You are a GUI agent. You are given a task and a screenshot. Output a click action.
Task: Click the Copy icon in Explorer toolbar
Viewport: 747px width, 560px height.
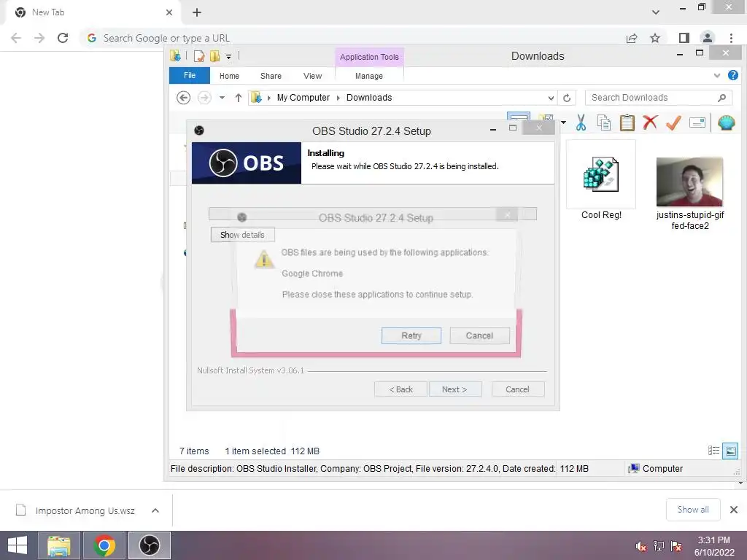tap(603, 122)
